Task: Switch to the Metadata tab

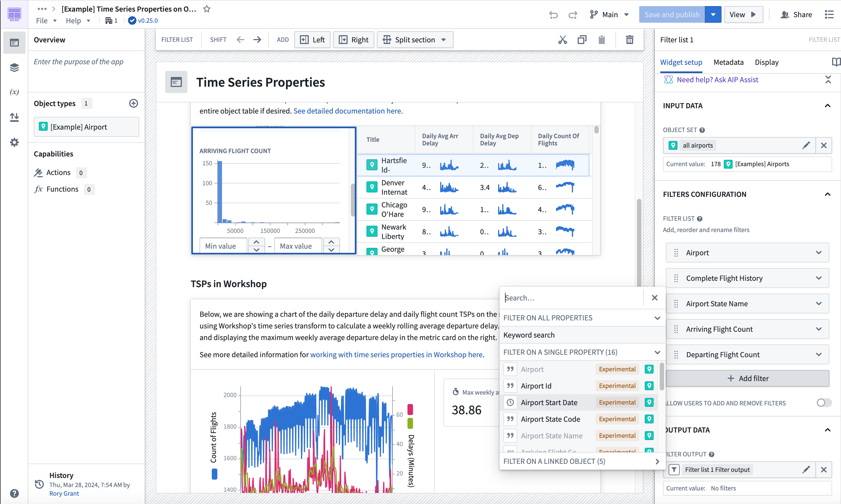Action: [729, 62]
